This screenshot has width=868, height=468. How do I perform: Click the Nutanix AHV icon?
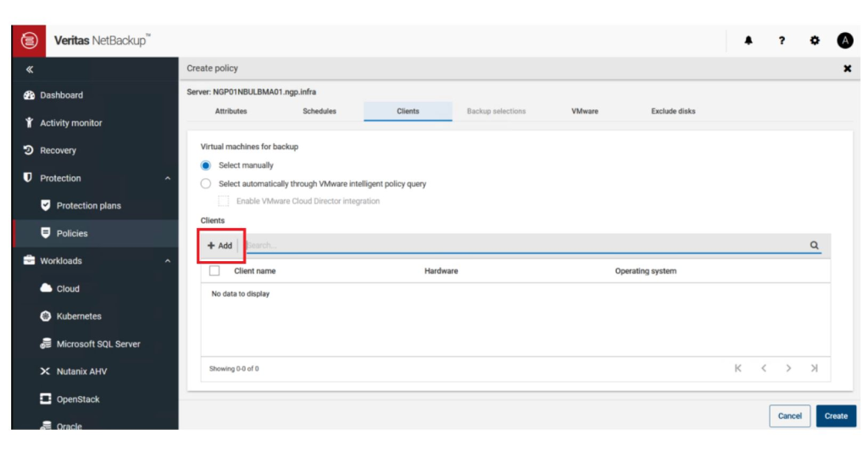pyautogui.click(x=46, y=371)
